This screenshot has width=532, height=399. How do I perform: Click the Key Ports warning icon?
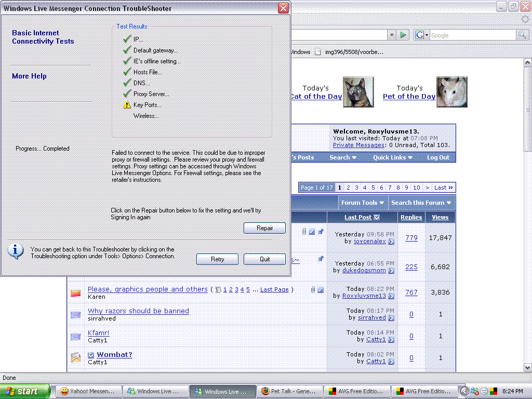click(x=127, y=105)
